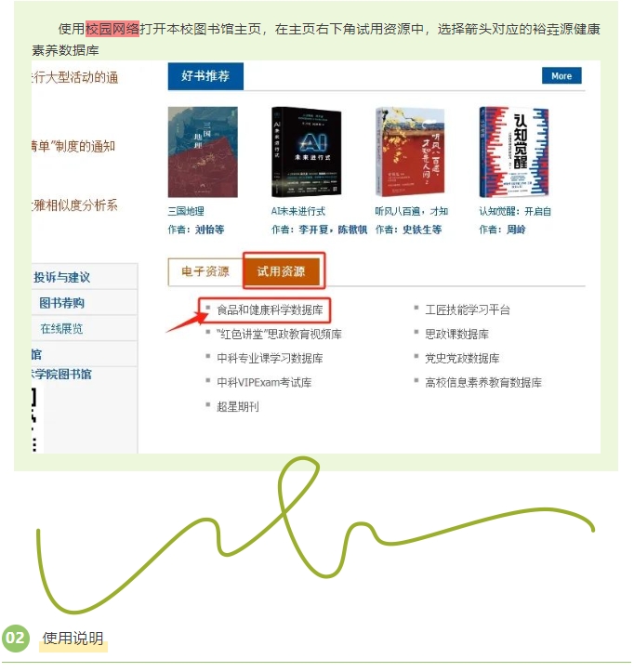Click 在线展览 in the sidebar

coord(61,329)
